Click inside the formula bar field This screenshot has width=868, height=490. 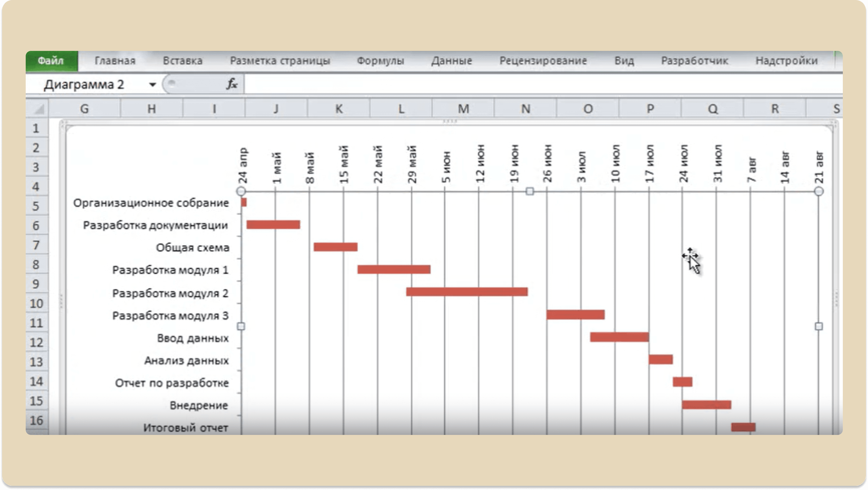[543, 84]
